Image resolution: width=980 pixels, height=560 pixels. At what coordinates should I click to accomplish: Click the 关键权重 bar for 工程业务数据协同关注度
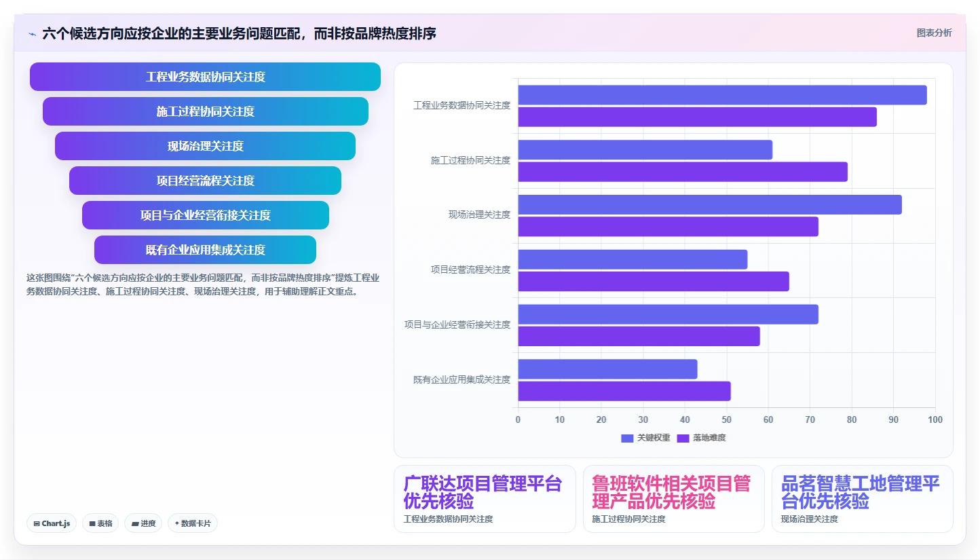pyautogui.click(x=722, y=95)
